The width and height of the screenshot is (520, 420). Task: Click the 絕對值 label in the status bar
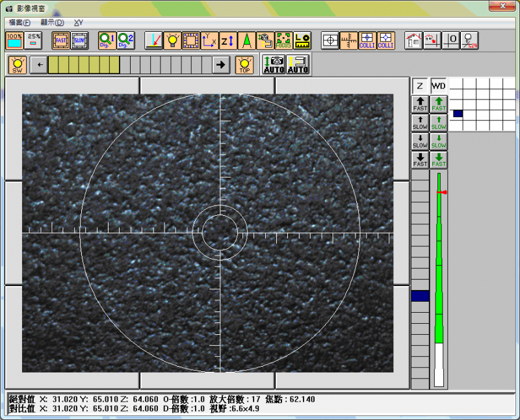click(x=22, y=399)
